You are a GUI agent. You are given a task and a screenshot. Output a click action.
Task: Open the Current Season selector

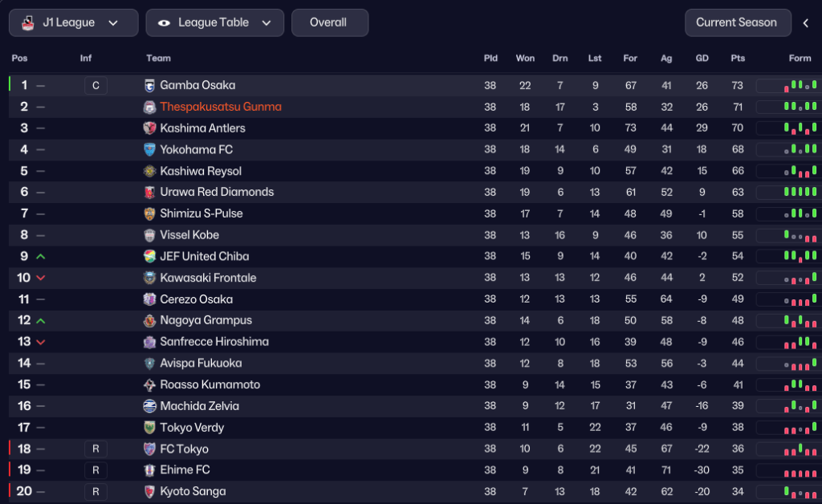[736, 22]
